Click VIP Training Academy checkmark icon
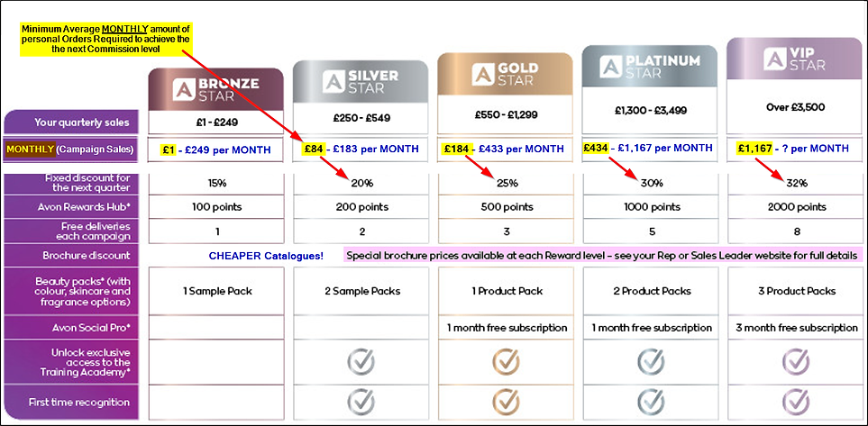The height and width of the screenshot is (426, 868). (796, 362)
